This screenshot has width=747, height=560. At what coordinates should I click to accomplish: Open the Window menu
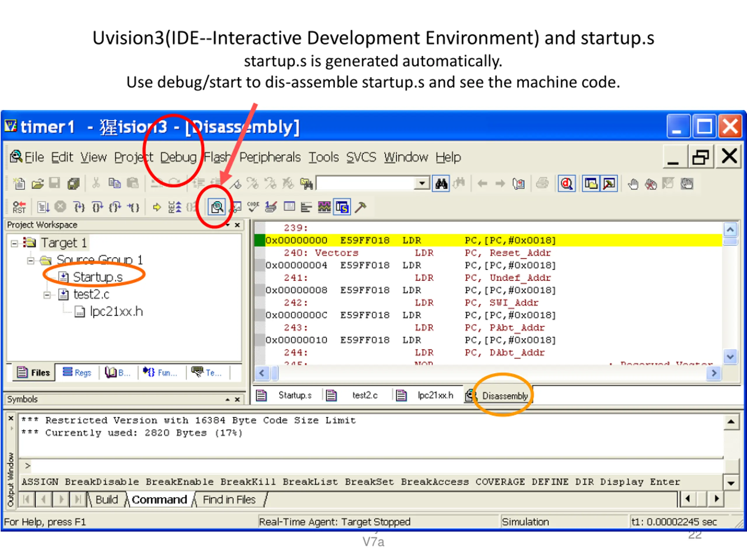coord(406,157)
